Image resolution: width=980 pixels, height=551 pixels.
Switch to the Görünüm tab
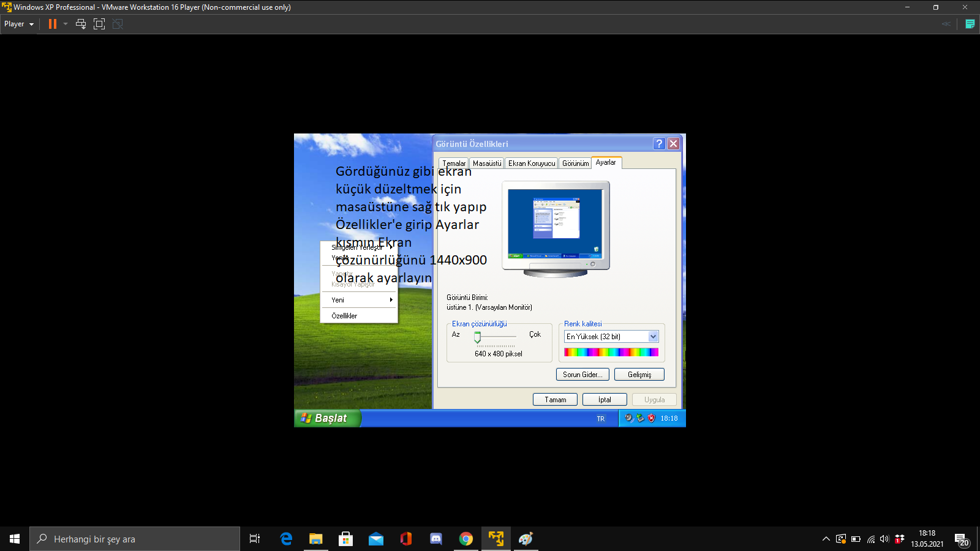coord(576,163)
